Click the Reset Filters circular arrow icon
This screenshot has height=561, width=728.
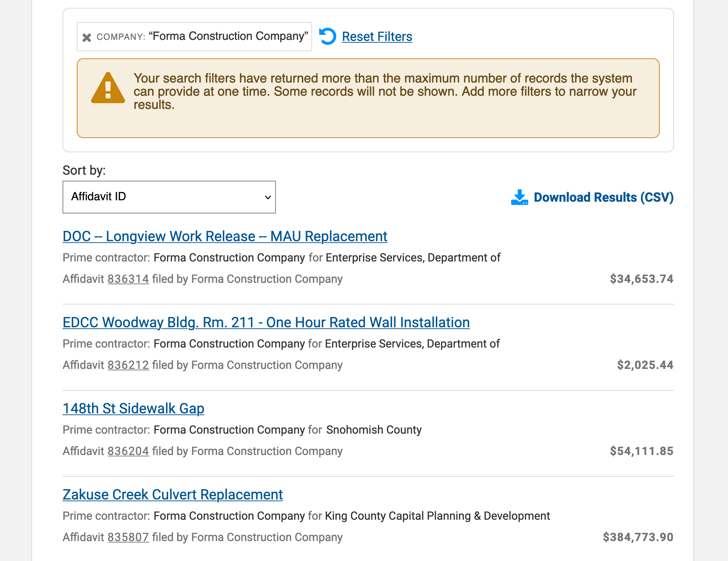[327, 37]
